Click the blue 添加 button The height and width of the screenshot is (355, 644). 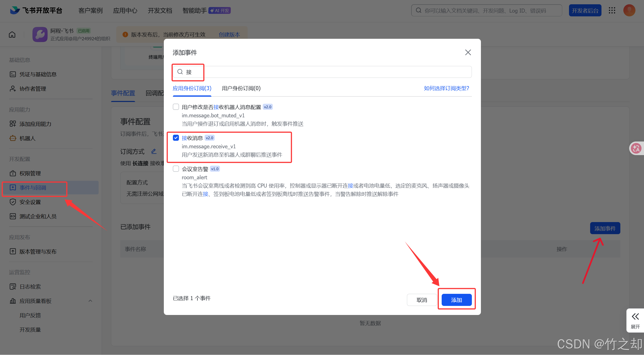tap(457, 300)
